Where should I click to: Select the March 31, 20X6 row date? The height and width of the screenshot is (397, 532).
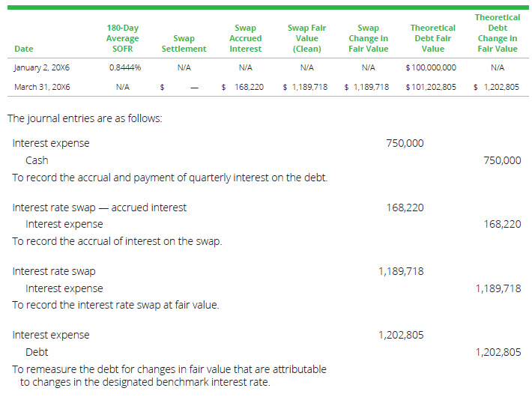point(42,87)
